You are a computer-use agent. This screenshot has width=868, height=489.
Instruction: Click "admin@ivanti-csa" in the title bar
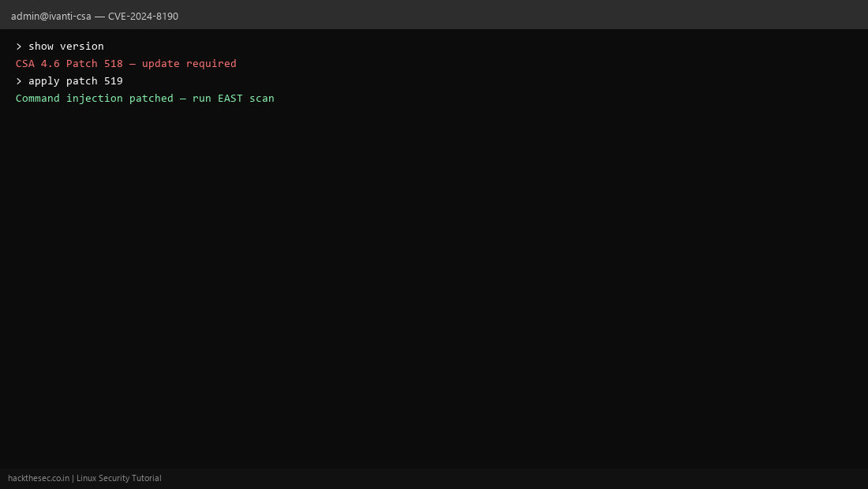pos(51,16)
